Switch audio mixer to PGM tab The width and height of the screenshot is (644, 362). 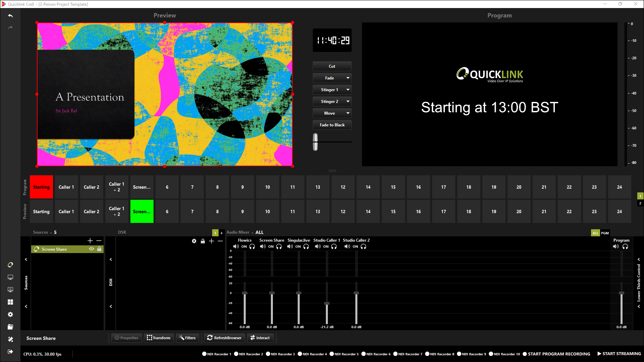[605, 233]
